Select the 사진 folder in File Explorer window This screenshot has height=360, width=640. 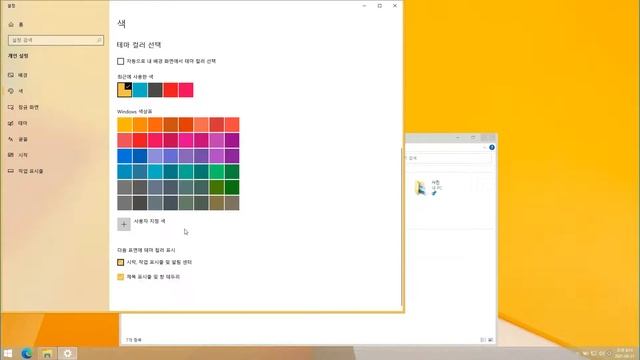point(429,188)
